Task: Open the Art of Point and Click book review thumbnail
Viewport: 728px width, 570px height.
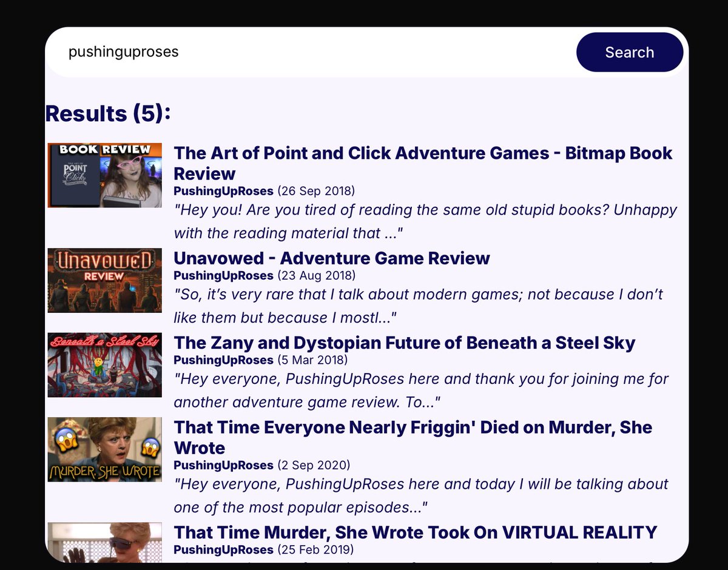Action: tap(105, 175)
